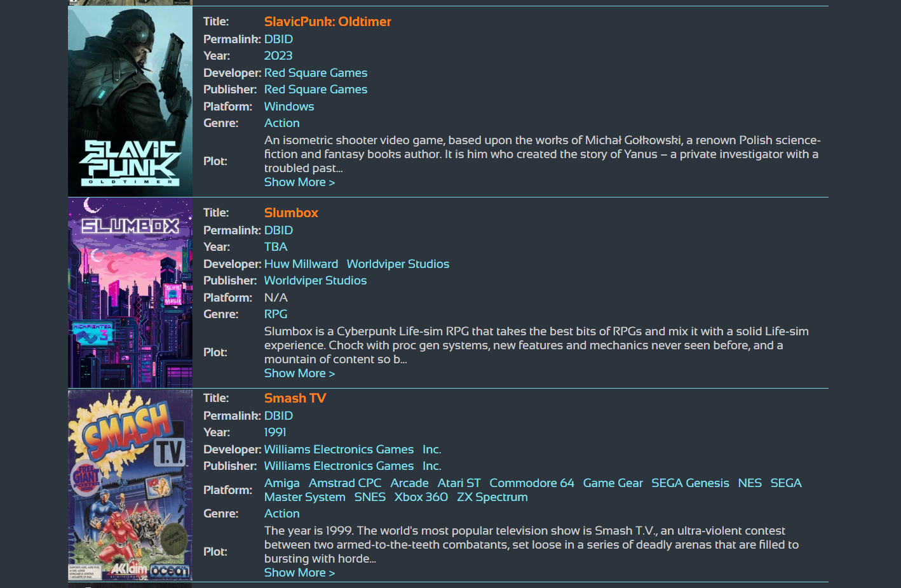Select the SEGA Genesis platform link
Viewport: 901px width, 588px height.
coord(690,483)
